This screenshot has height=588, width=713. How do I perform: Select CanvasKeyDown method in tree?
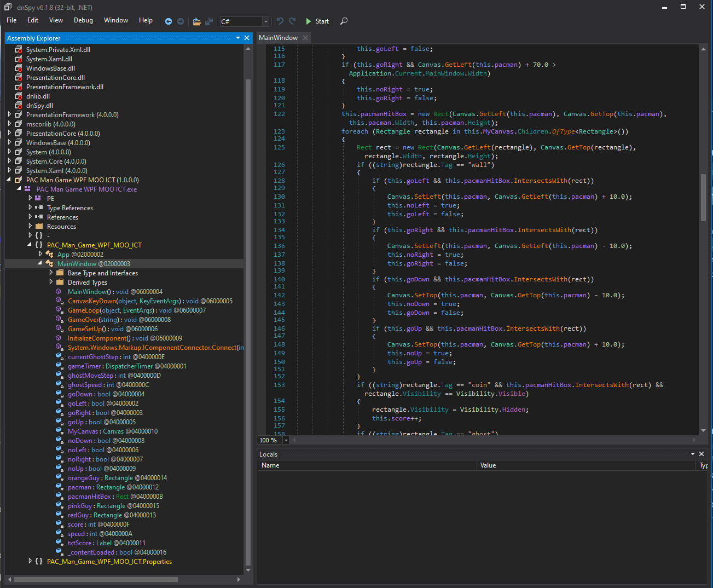point(150,301)
